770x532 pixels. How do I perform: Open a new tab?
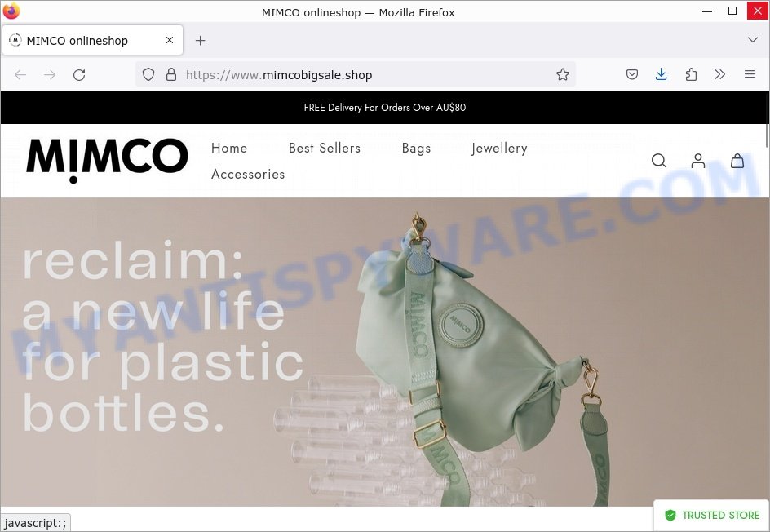pyautogui.click(x=201, y=40)
